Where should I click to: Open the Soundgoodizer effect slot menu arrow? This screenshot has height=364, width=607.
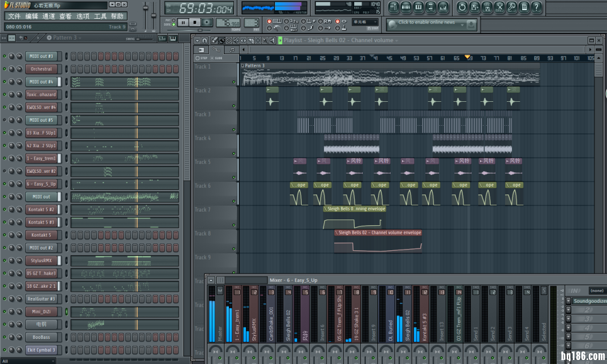tap(568, 301)
